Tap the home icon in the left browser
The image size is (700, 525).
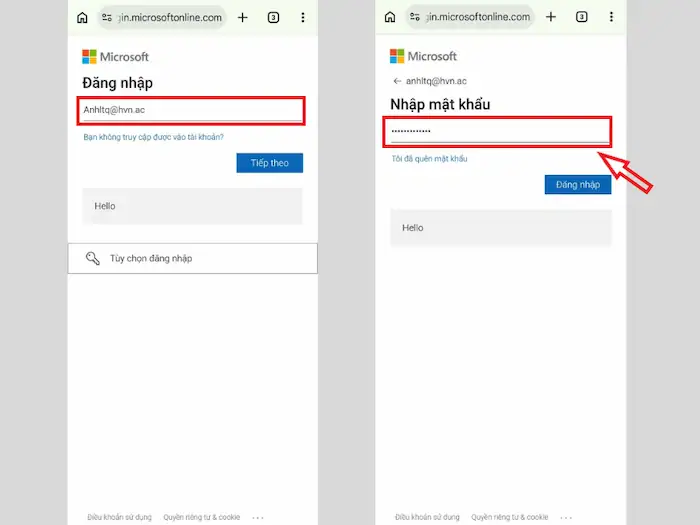pyautogui.click(x=82, y=18)
